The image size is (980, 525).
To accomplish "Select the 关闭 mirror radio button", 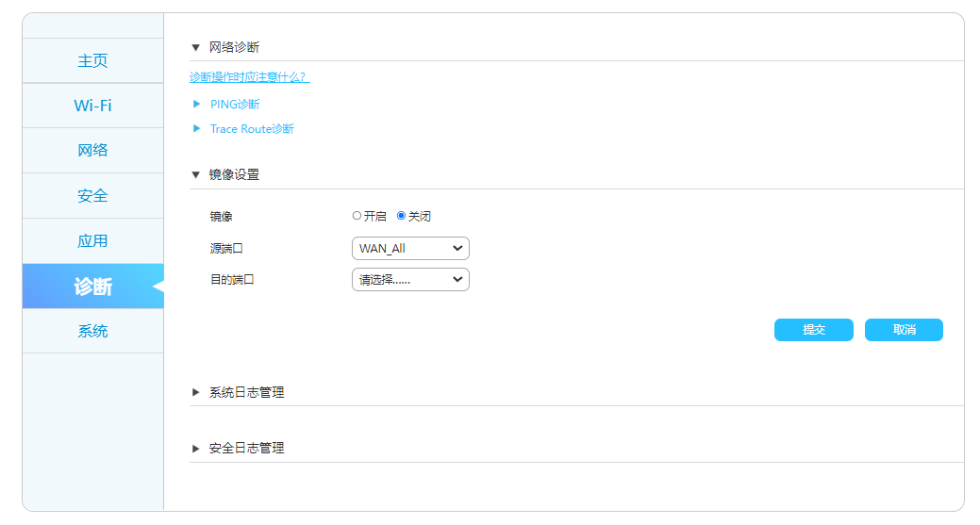I will click(401, 215).
